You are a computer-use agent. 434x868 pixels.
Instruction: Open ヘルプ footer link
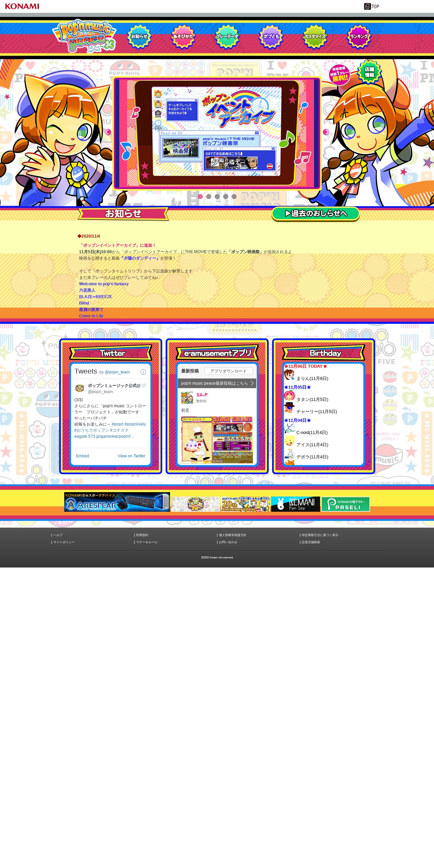coord(58,535)
